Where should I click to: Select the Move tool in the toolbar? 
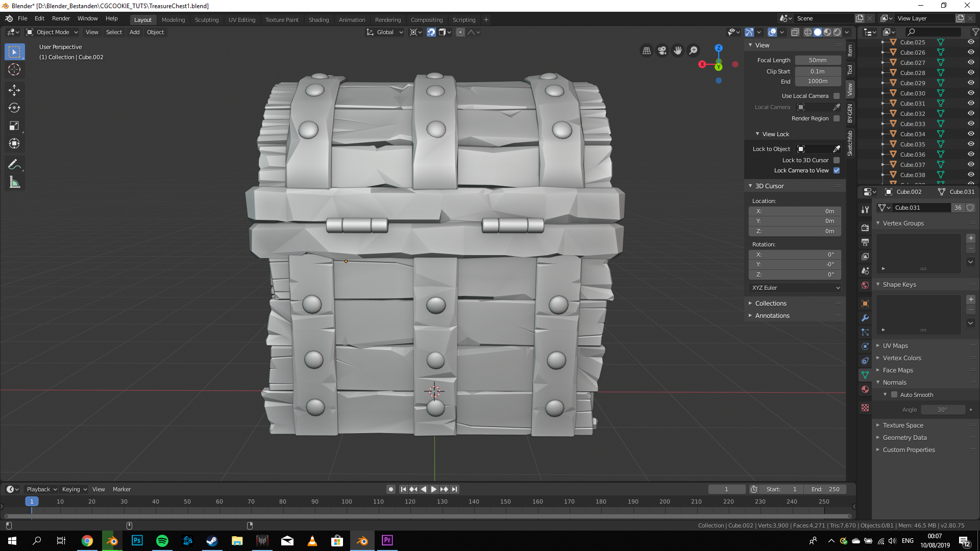[x=14, y=90]
